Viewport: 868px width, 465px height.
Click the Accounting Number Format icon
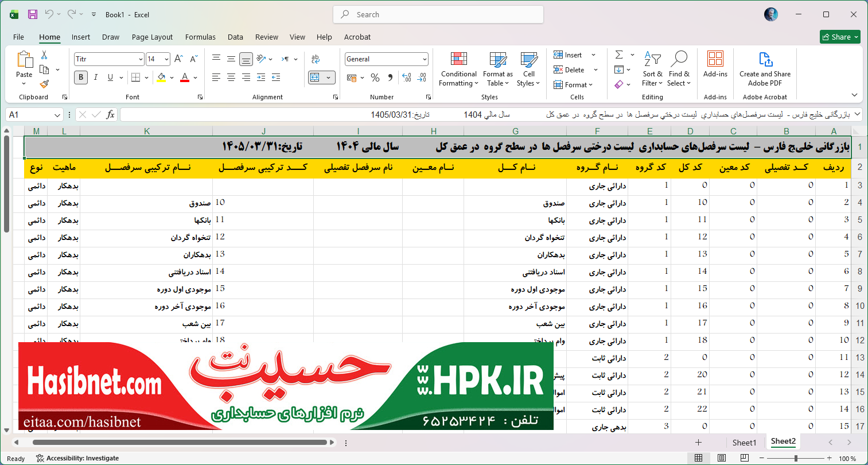tap(352, 77)
